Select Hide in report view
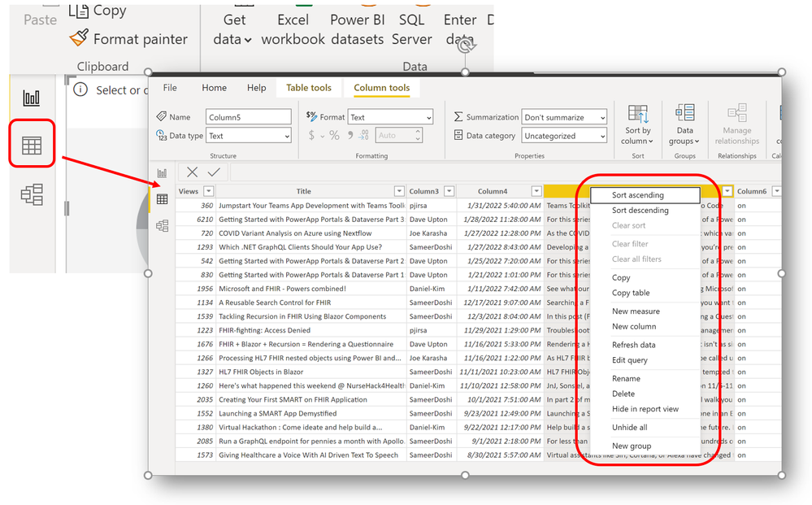The image size is (812, 505). [645, 409]
